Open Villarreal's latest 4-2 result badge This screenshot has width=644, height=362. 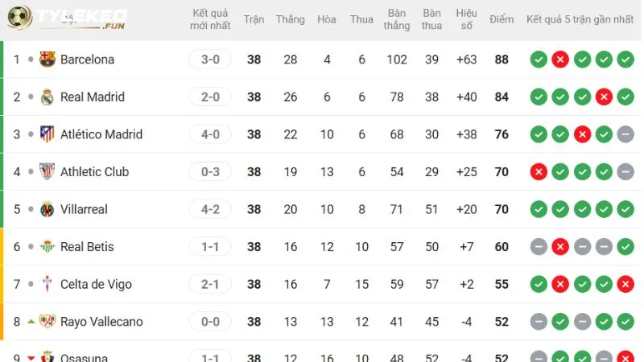coord(210,209)
